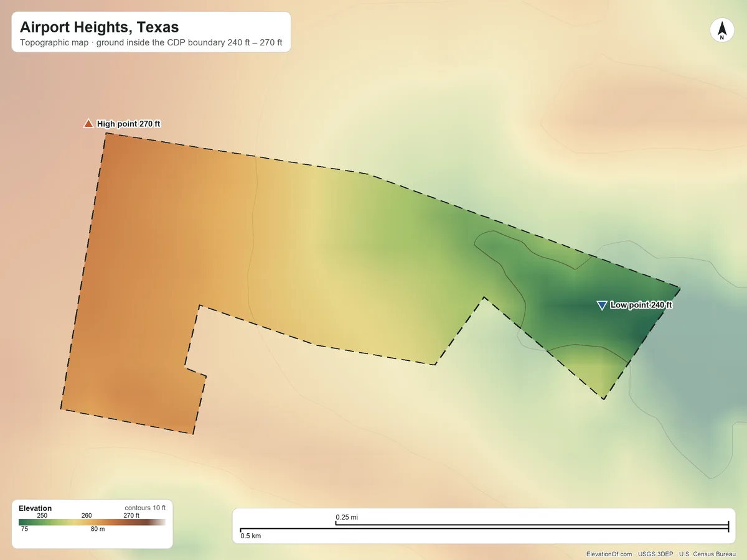Viewport: 747px width, 560px height.
Task: Click the '0.25 mi' scale bar label
Action: (347, 517)
